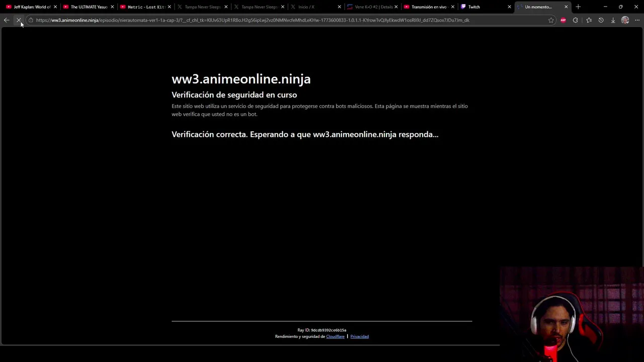This screenshot has height=362, width=644.
Task: Click the 'Verificación correcta' status message
Action: click(x=305, y=134)
